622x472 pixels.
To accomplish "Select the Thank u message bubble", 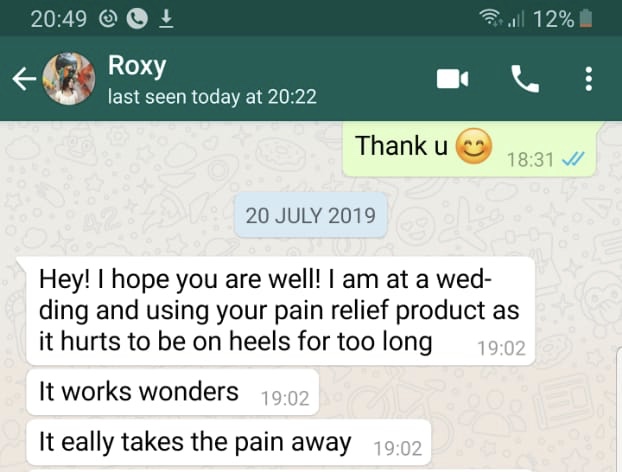I will point(469,149).
